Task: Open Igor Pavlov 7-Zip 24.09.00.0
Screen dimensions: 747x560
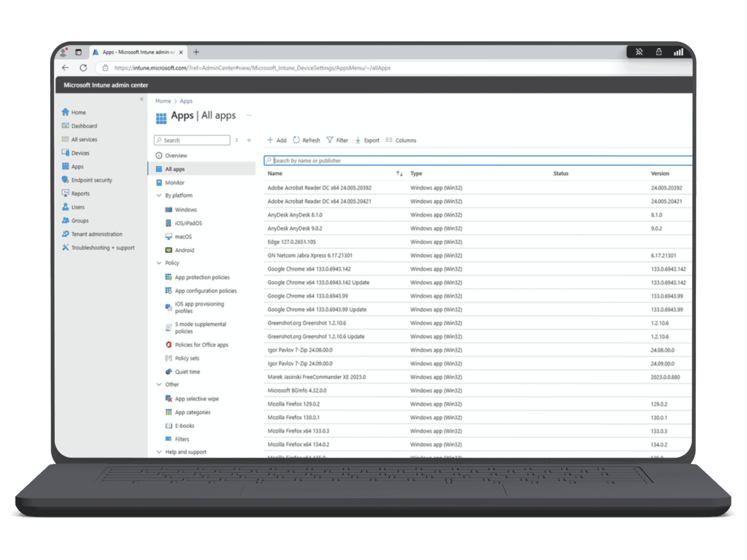Action: 300,364
